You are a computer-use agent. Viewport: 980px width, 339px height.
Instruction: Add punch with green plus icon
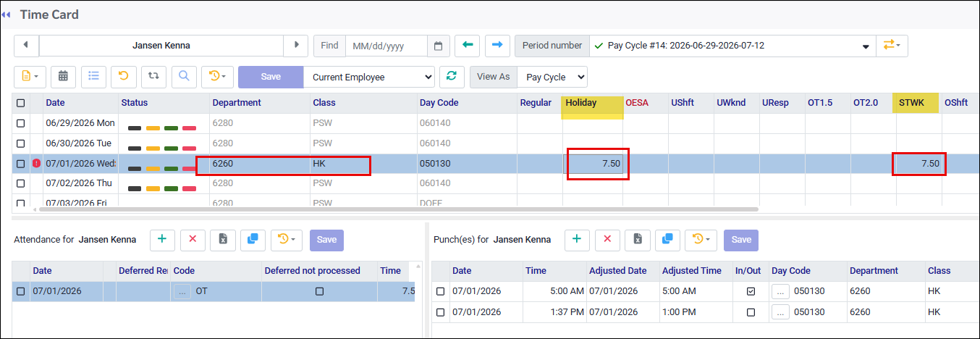[576, 240]
